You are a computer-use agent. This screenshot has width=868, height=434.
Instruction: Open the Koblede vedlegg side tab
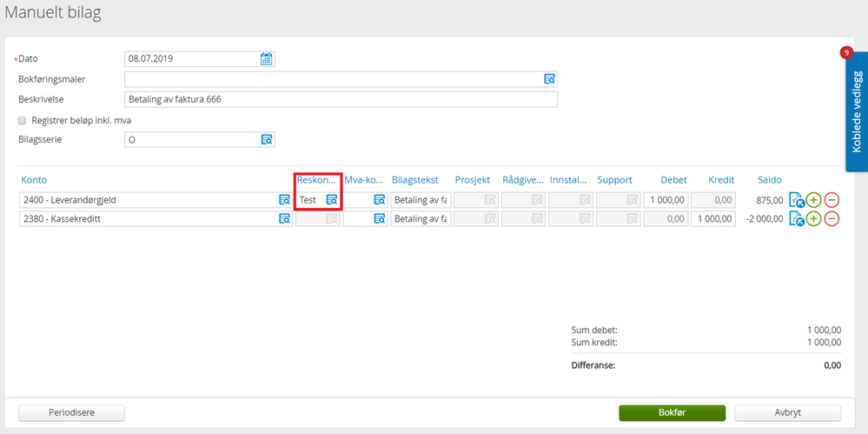pos(856,113)
